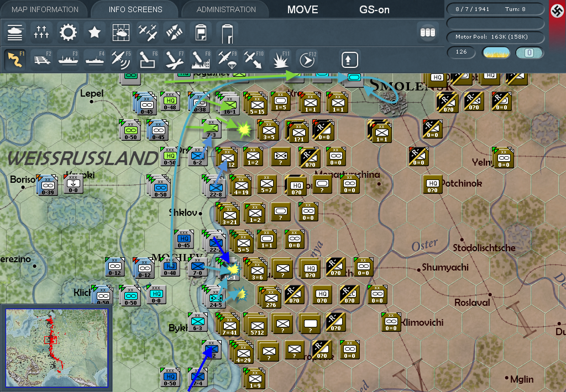The width and height of the screenshot is (566, 392).
Task: Open the production gear icon
Action: pyautogui.click(x=68, y=33)
